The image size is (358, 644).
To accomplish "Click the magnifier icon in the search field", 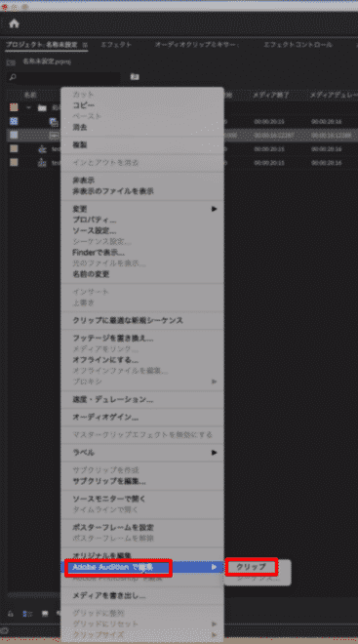I will [13, 77].
